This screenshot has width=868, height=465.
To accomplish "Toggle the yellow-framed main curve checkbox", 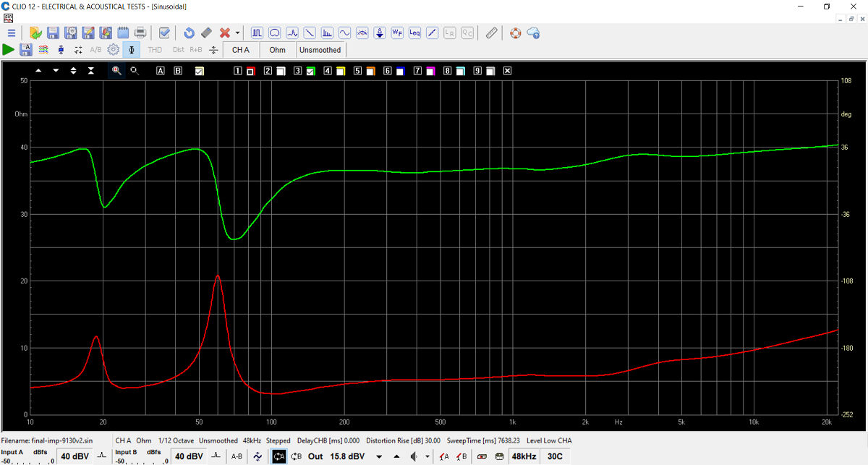I will (200, 71).
